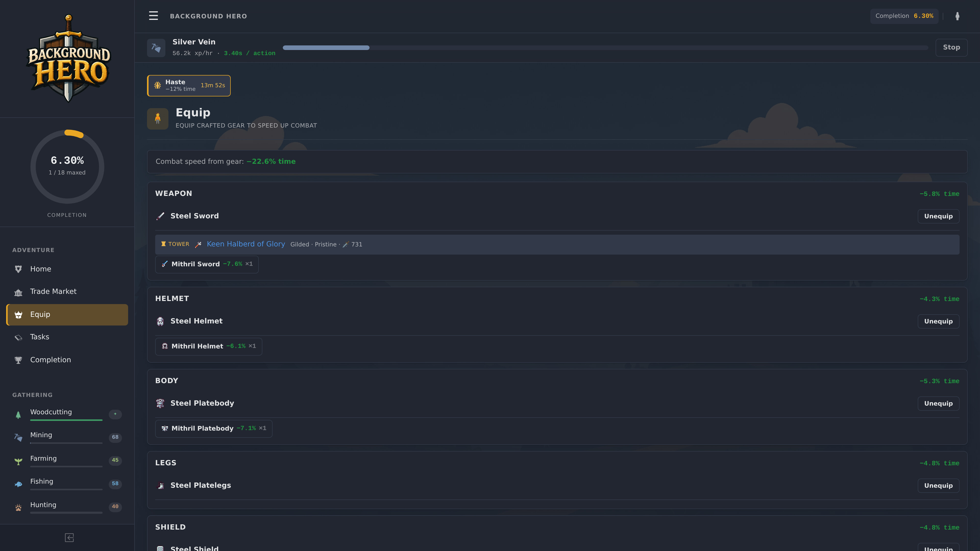Stop the Silver Vein action
Image resolution: width=980 pixels, height=551 pixels.
pos(951,47)
